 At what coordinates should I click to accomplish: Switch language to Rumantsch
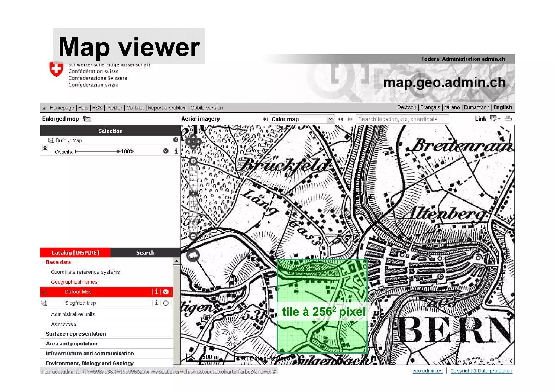pyautogui.click(x=476, y=107)
